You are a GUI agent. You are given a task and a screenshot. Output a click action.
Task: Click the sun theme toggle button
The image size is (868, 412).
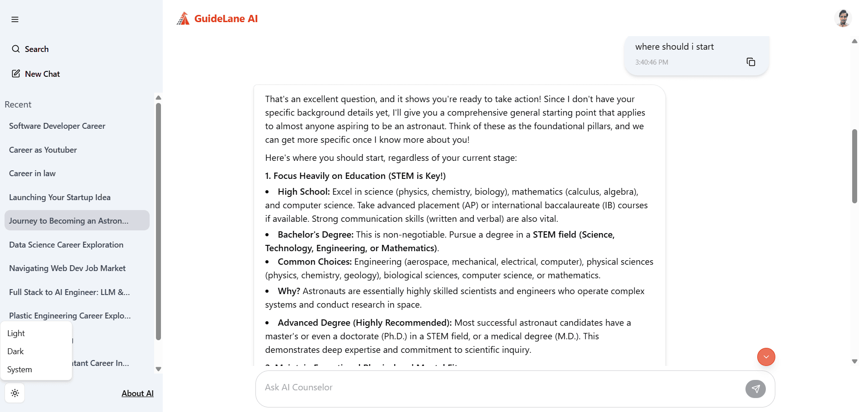coord(15,393)
